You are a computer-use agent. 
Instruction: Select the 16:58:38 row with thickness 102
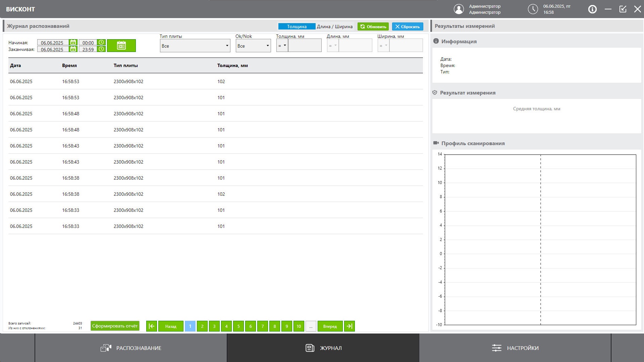[215, 194]
